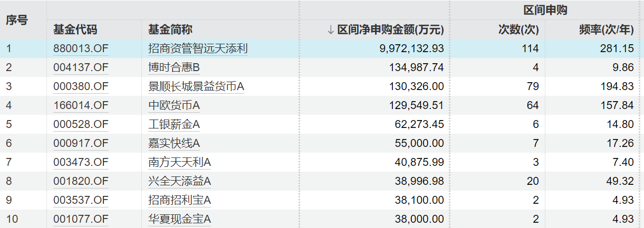This screenshot has width=644, height=228.
Task: Select frequency cell 281.15
Action: click(618, 48)
